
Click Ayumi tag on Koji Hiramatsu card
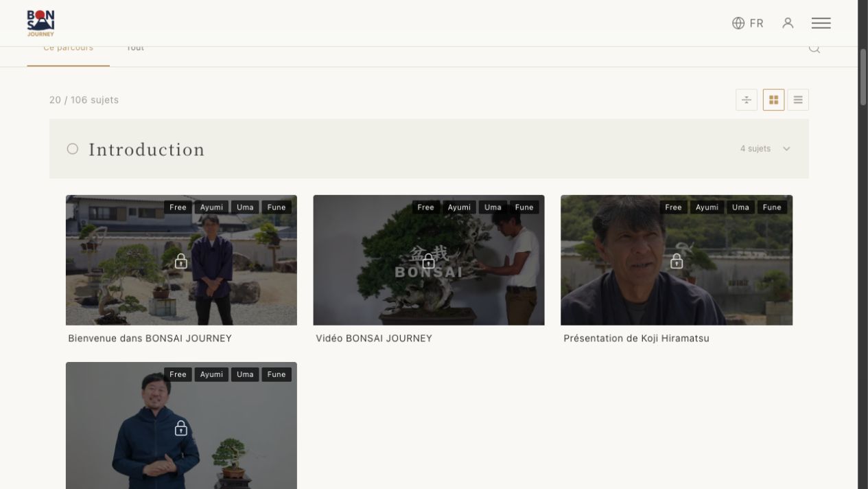tap(707, 207)
